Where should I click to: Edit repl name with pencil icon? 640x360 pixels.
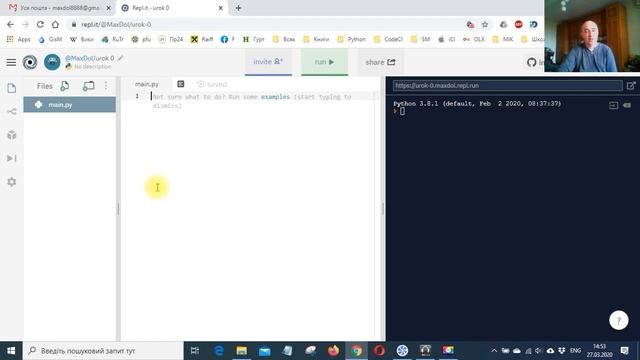(x=120, y=58)
